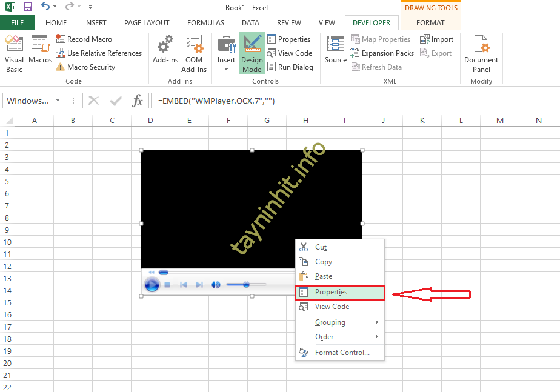Open the Name Box dropdown

(58, 101)
